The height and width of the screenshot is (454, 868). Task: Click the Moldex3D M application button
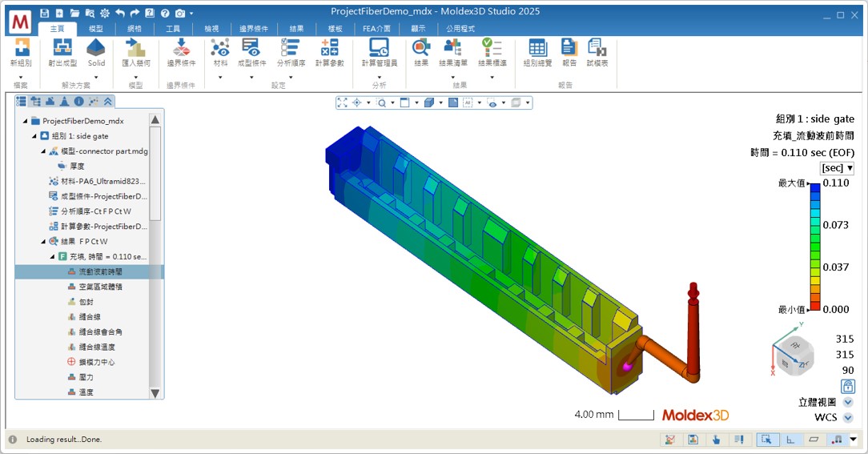coord(21,21)
